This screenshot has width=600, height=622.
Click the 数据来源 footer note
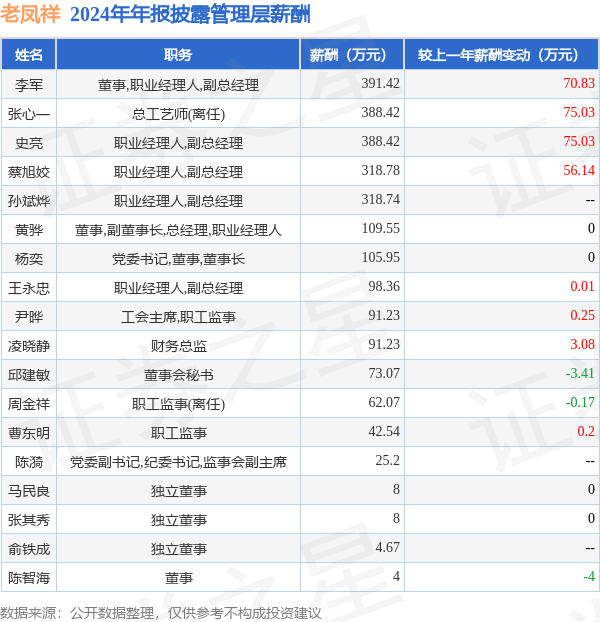(x=161, y=613)
